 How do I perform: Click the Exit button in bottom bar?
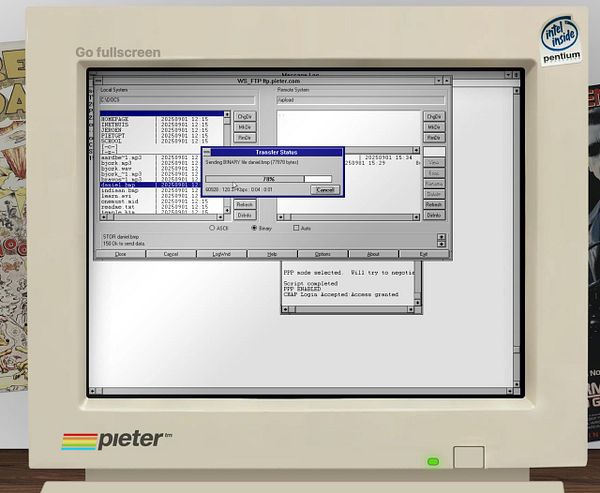tap(424, 254)
